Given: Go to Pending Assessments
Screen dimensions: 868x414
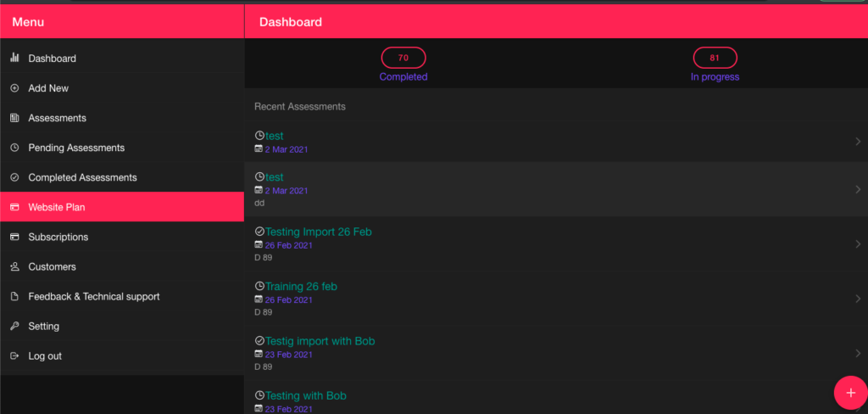Looking at the screenshot, I should pyautogui.click(x=122, y=148).
